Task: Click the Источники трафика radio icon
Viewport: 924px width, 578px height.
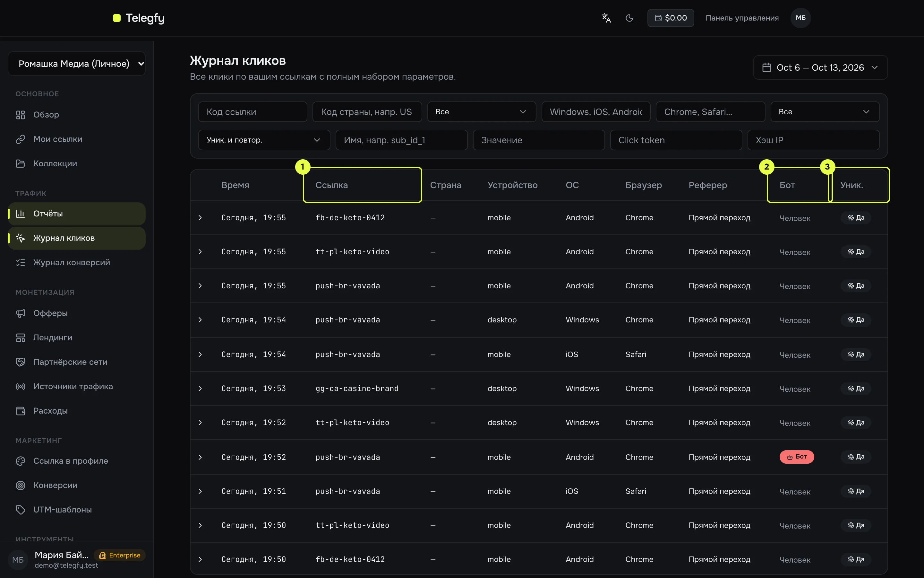Action: tap(21, 387)
